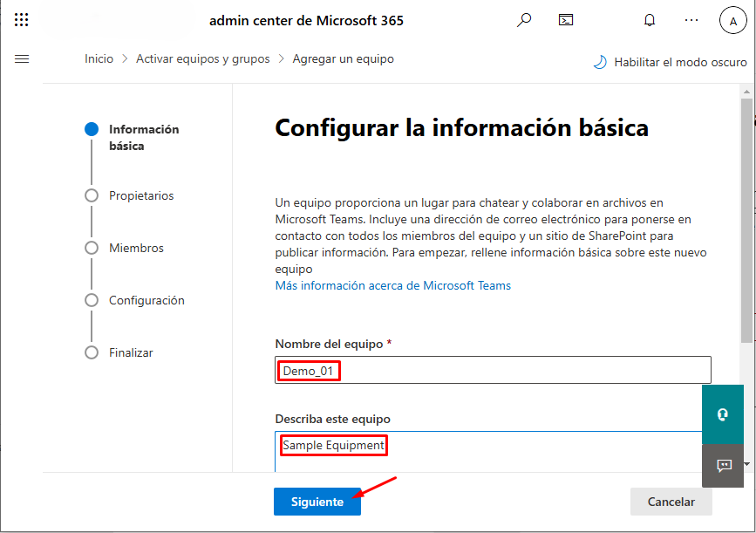The height and width of the screenshot is (533, 756).
Task: Click the scrollbar up arrow
Action: pyautogui.click(x=746, y=92)
